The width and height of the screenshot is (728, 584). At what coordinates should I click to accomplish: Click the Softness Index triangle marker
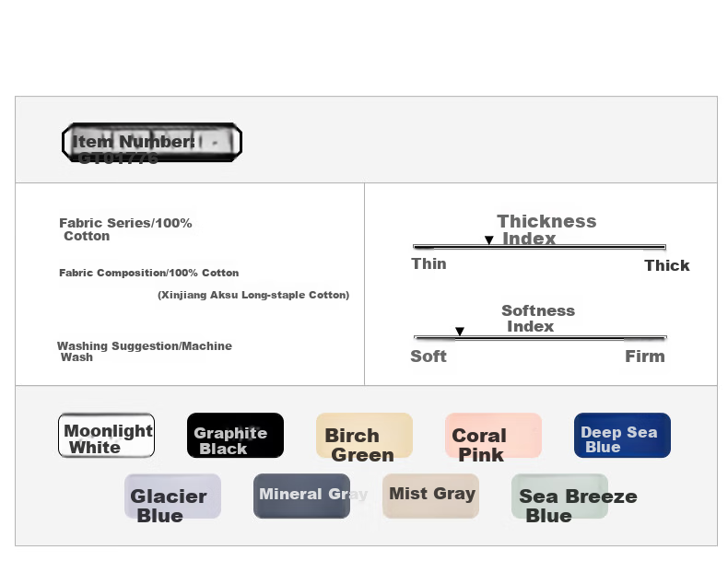pos(460,331)
